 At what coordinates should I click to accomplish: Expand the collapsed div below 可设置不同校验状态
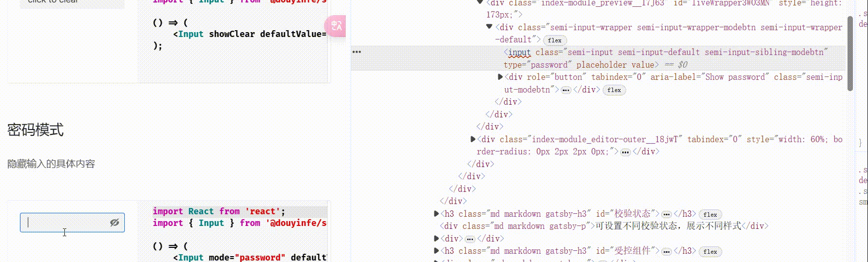coord(436,239)
